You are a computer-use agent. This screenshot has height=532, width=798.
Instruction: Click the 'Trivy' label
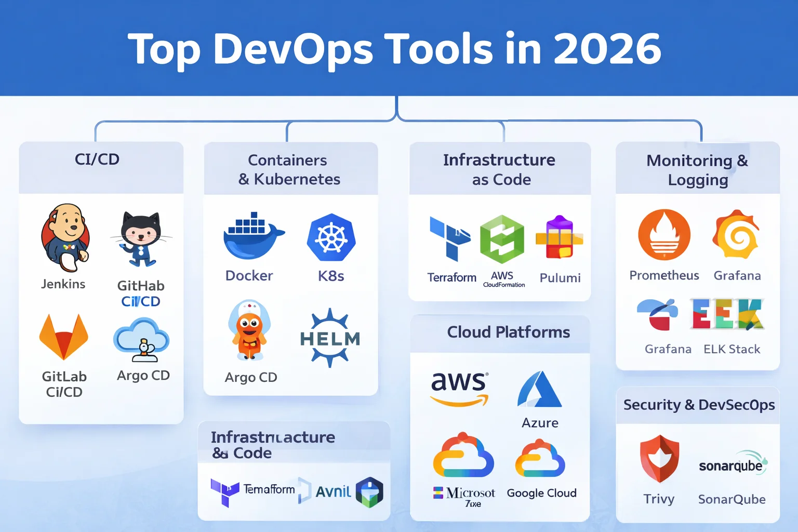pyautogui.click(x=659, y=499)
